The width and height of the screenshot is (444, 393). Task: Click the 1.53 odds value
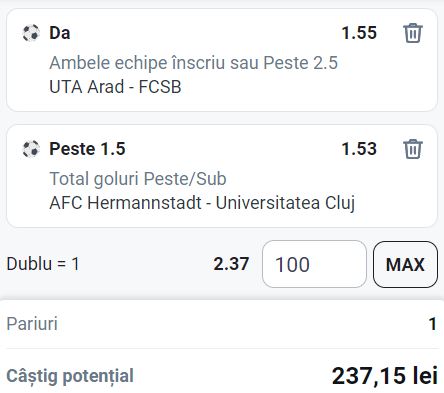[359, 149]
